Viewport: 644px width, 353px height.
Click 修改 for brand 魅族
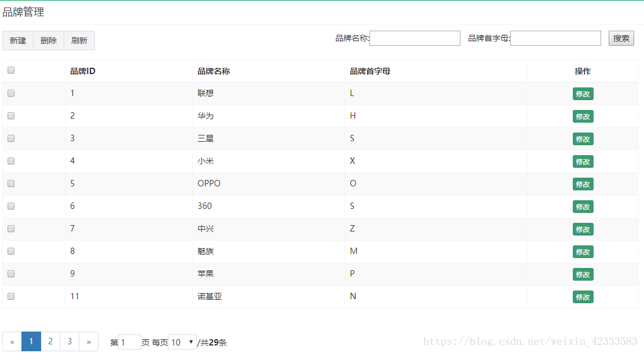583,252
